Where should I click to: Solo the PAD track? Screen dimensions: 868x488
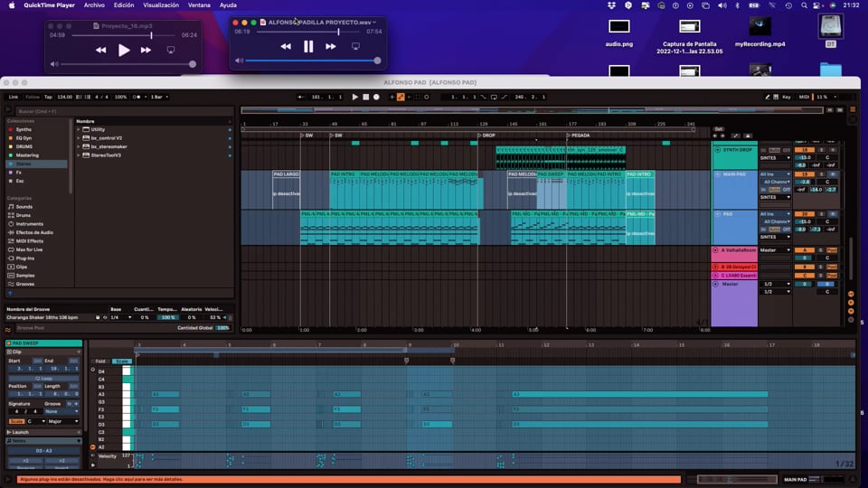[x=822, y=214]
